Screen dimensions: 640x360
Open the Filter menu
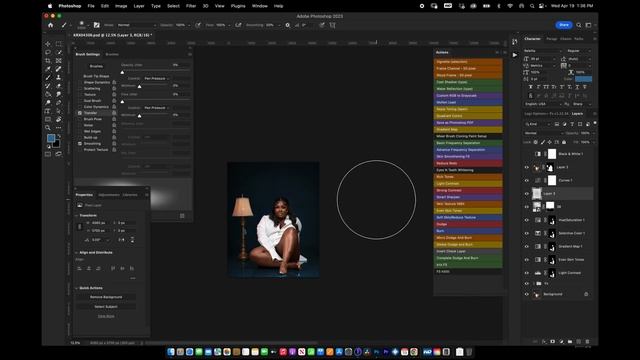click(191, 6)
